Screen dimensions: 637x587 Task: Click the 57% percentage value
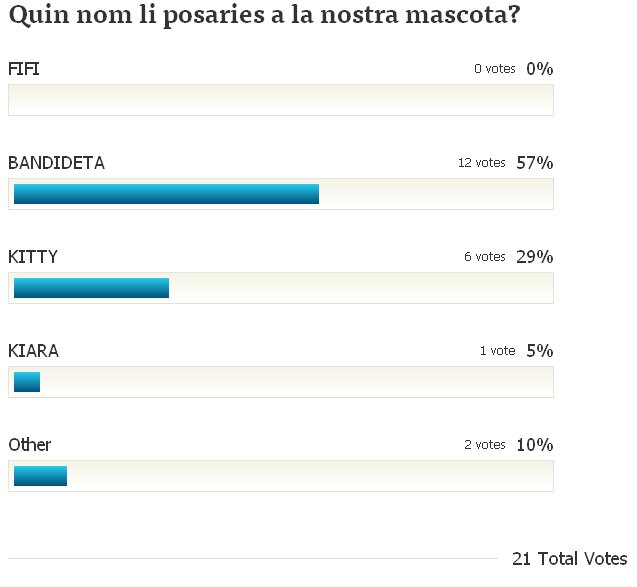tap(535, 163)
